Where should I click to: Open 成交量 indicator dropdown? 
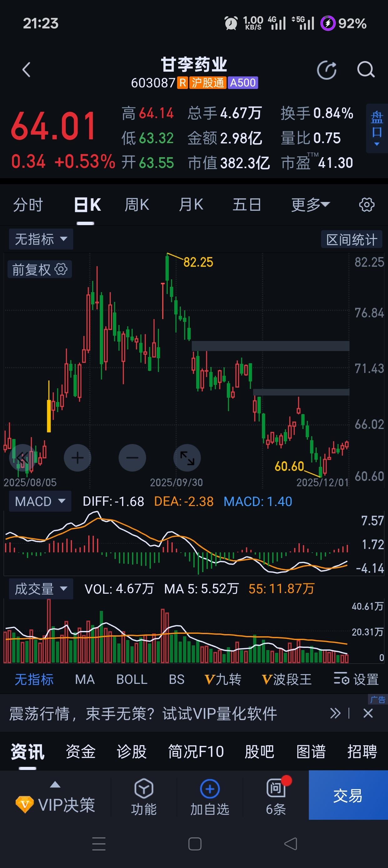(x=41, y=589)
